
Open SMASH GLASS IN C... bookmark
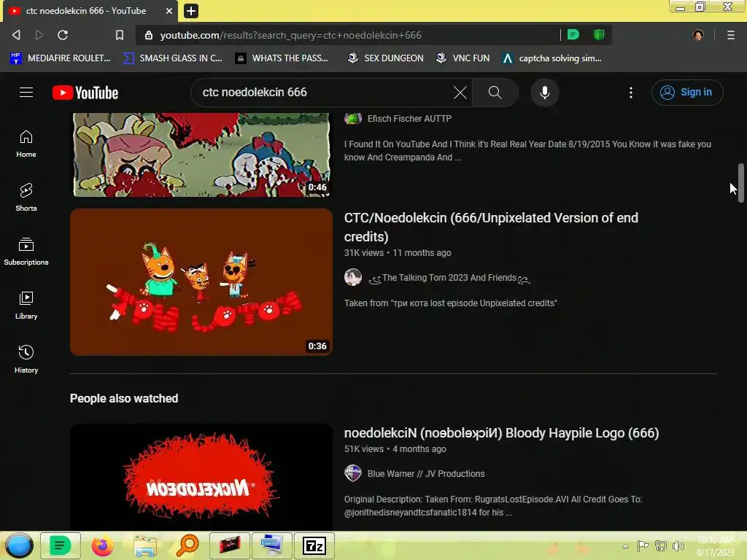[172, 58]
